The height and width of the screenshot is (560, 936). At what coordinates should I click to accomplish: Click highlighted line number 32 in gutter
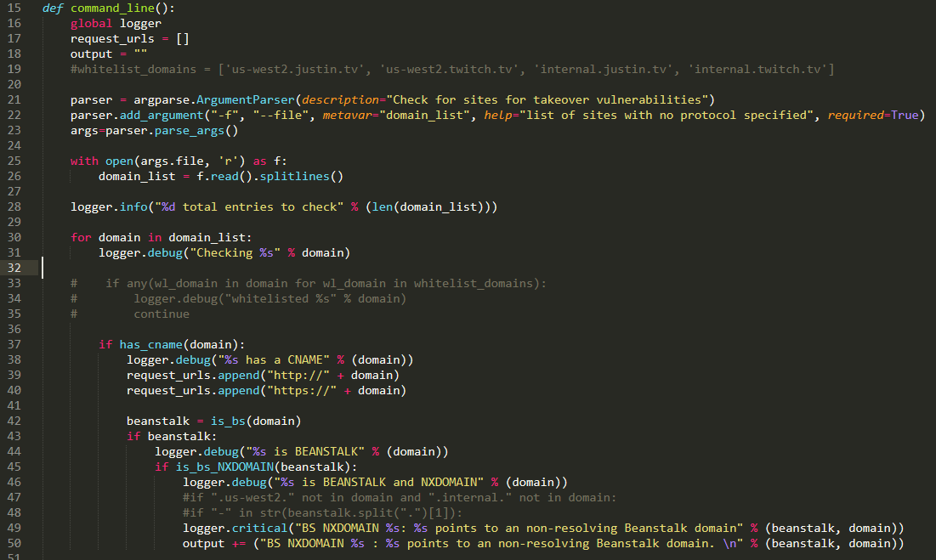(14, 268)
